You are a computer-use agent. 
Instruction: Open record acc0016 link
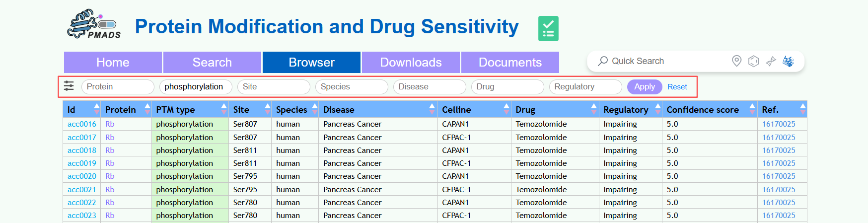(x=82, y=124)
